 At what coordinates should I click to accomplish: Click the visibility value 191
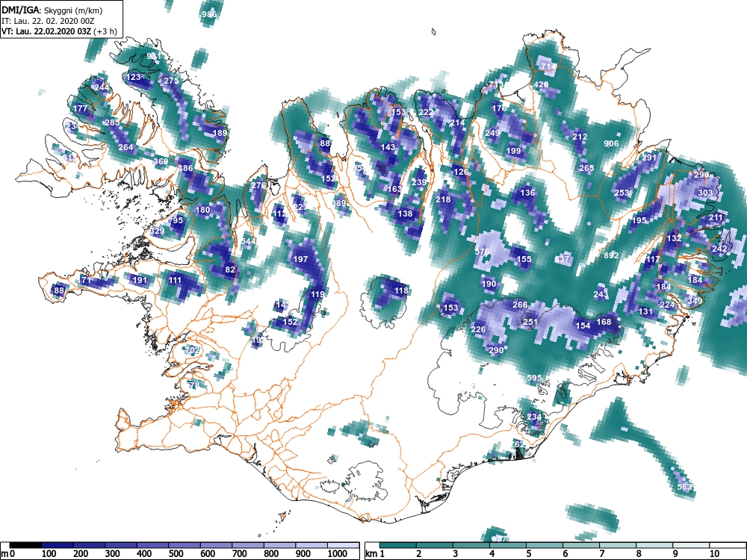click(x=140, y=280)
